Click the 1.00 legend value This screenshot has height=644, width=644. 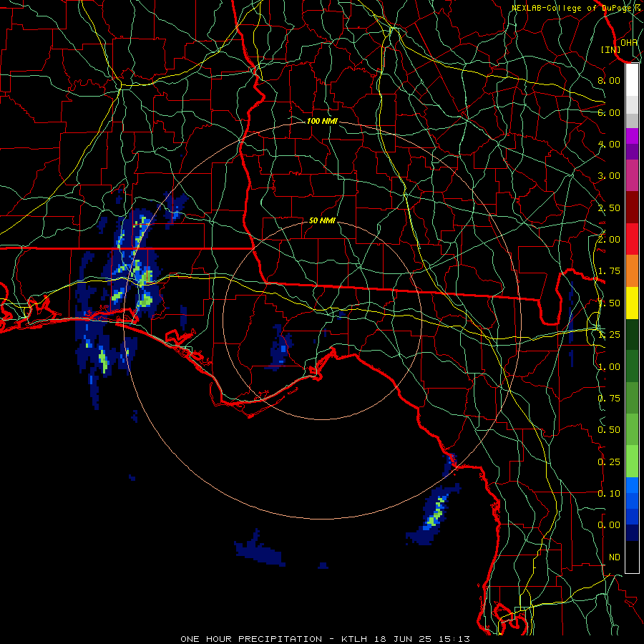point(609,367)
